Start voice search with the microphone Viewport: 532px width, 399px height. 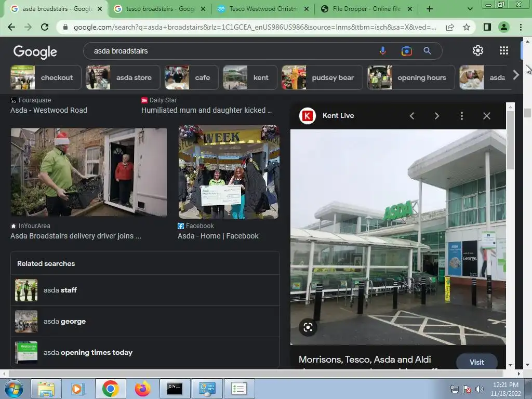pyautogui.click(x=383, y=51)
